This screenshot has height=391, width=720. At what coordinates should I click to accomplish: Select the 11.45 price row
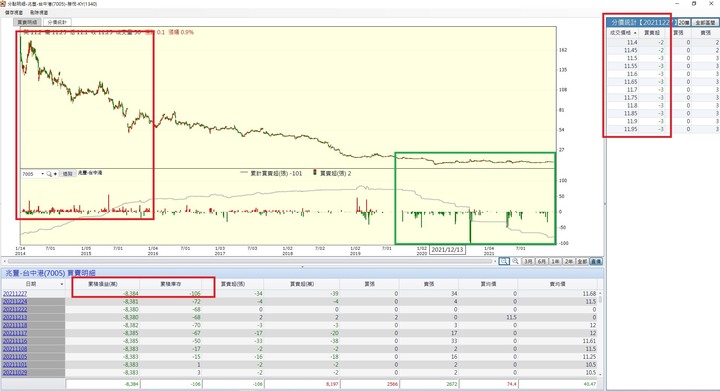tap(663, 50)
